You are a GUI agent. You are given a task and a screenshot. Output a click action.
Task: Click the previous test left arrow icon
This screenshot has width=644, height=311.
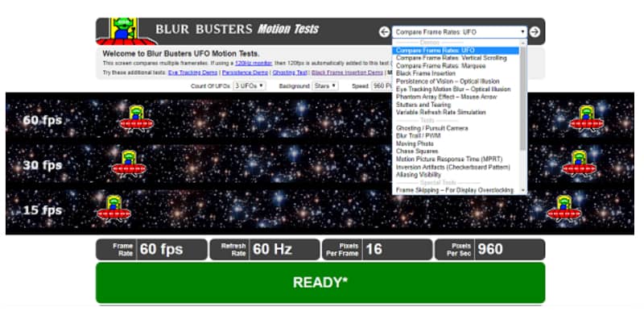tap(384, 31)
